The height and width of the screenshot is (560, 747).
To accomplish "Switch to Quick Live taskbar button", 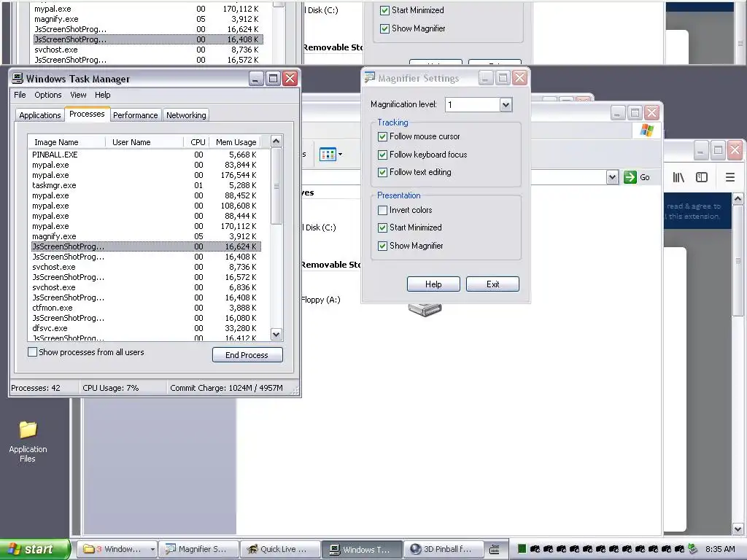I will [280, 549].
